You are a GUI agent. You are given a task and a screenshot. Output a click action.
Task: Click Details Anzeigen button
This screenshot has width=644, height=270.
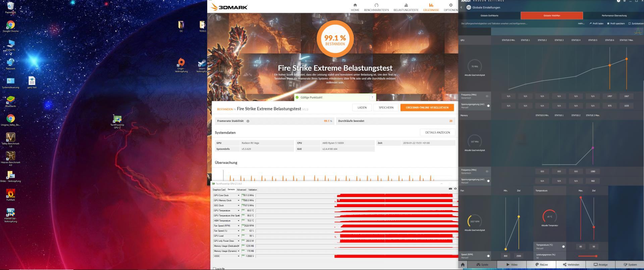(x=437, y=132)
